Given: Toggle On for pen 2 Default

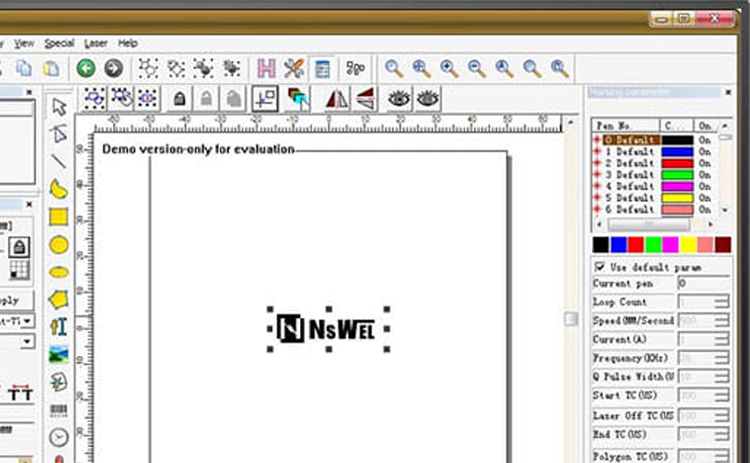Looking at the screenshot, I should pyautogui.click(x=705, y=163).
